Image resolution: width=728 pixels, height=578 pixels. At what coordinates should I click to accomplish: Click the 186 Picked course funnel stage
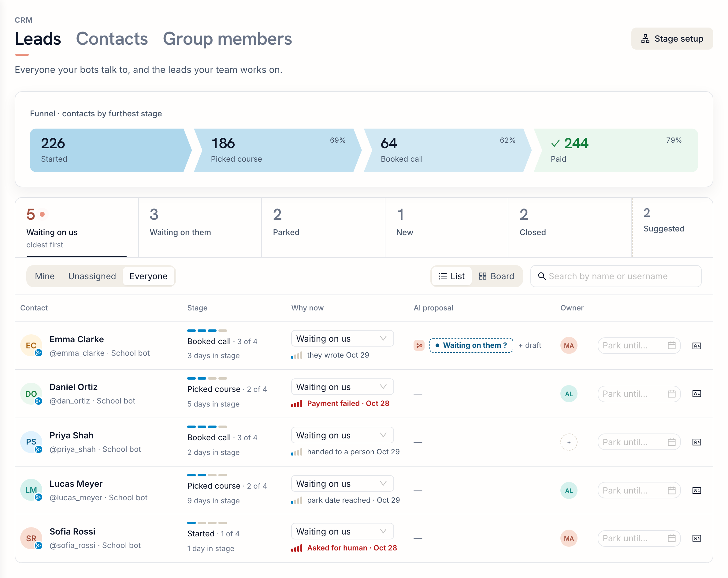pyautogui.click(x=277, y=150)
